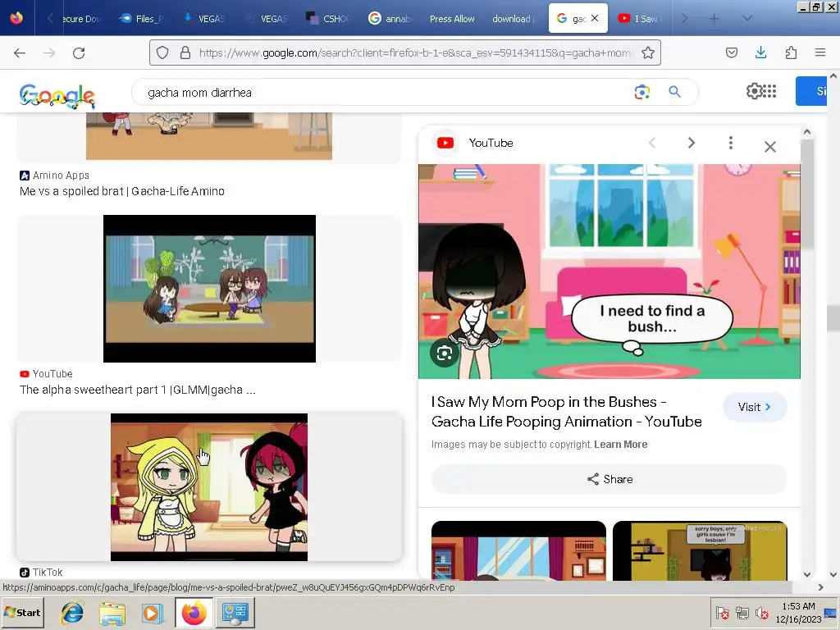Open the Firefox downloads panel
Image resolution: width=840 pixels, height=630 pixels.
coord(760,52)
